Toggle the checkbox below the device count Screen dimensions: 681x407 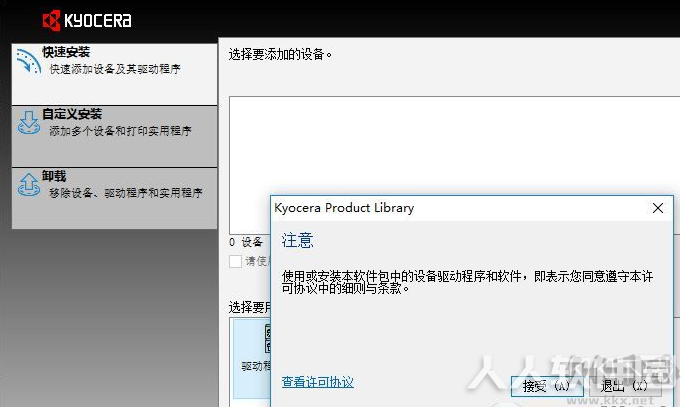[235, 261]
